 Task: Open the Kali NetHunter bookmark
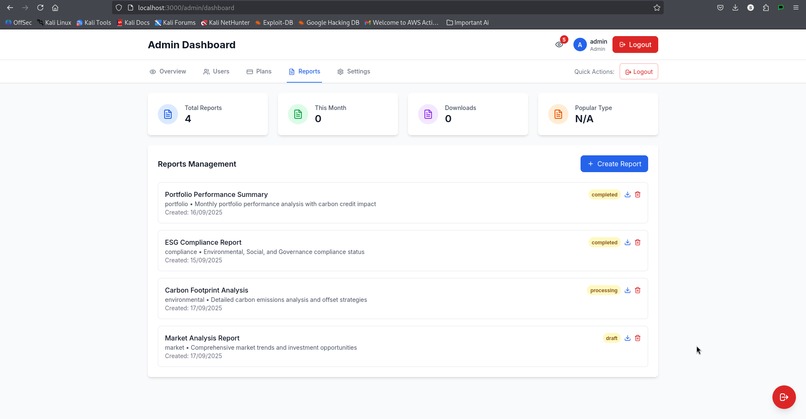point(225,23)
